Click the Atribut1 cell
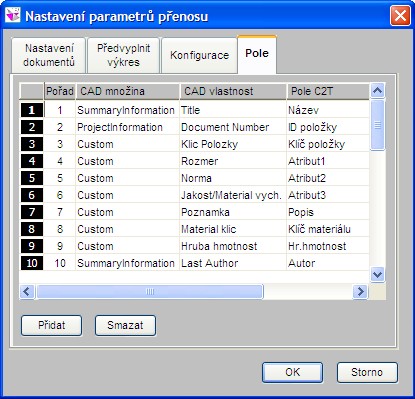Image resolution: width=415 pixels, height=399 pixels. (328, 161)
